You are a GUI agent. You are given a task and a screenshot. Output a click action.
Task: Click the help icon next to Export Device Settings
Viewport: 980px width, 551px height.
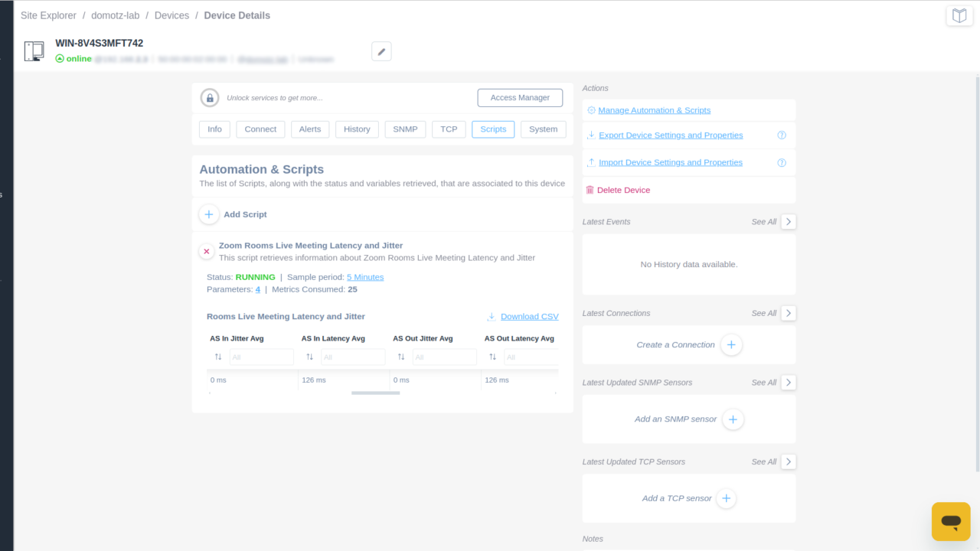point(782,135)
